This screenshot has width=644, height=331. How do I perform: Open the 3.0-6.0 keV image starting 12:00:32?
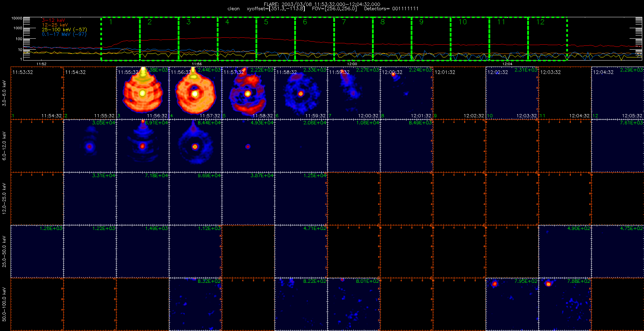(406, 93)
